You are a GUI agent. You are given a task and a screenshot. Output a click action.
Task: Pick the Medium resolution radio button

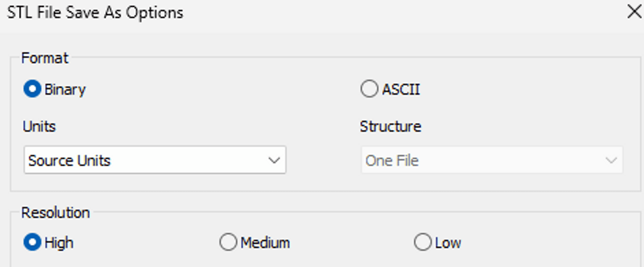tap(228, 243)
